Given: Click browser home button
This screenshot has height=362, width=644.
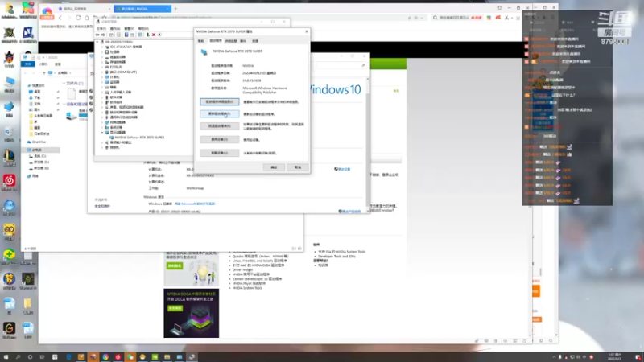Looking at the screenshot, I should [x=87, y=18].
